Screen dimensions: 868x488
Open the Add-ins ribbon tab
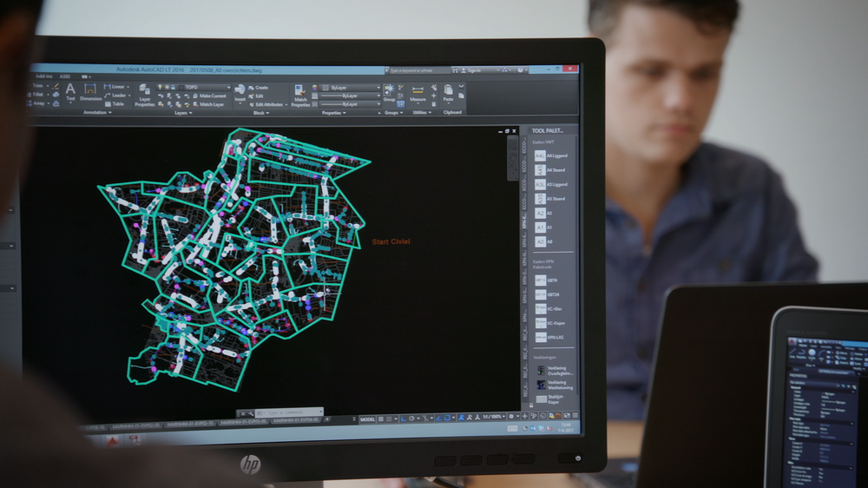[44, 76]
